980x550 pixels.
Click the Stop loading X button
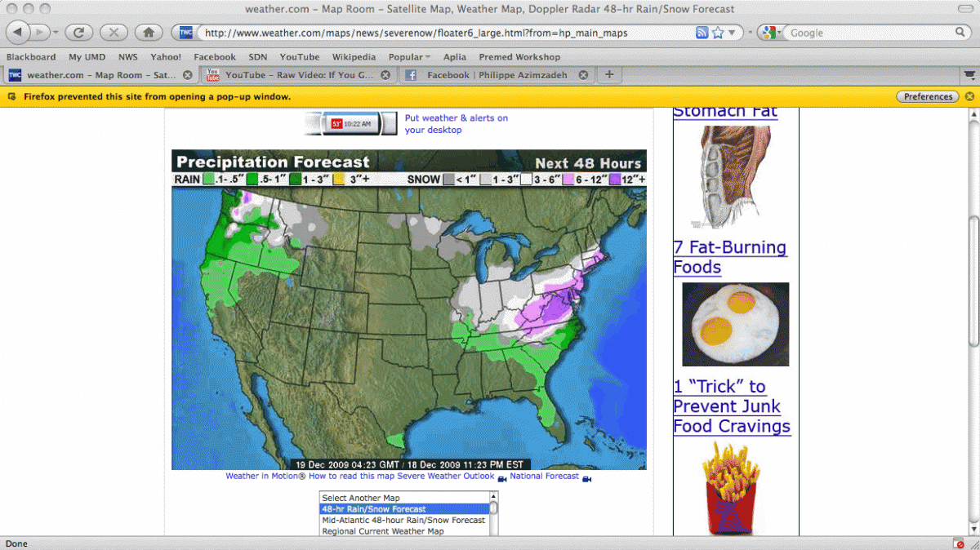click(114, 33)
